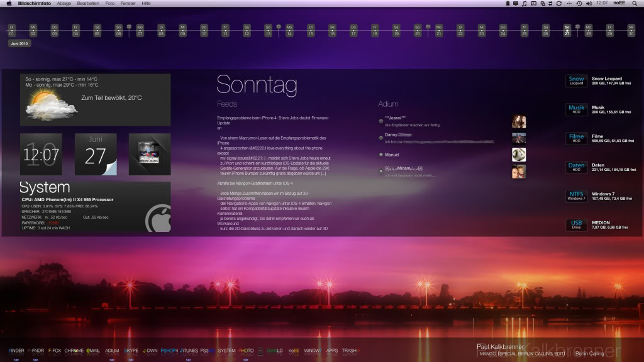Open ADIUM from the dock

[112, 351]
